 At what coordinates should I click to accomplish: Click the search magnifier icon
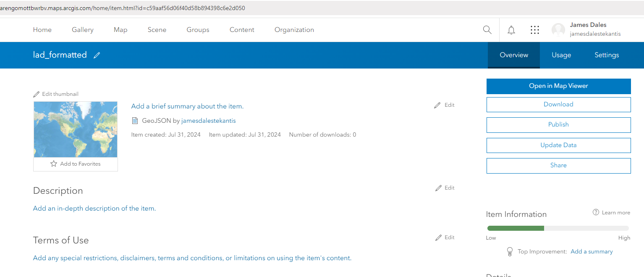[487, 30]
